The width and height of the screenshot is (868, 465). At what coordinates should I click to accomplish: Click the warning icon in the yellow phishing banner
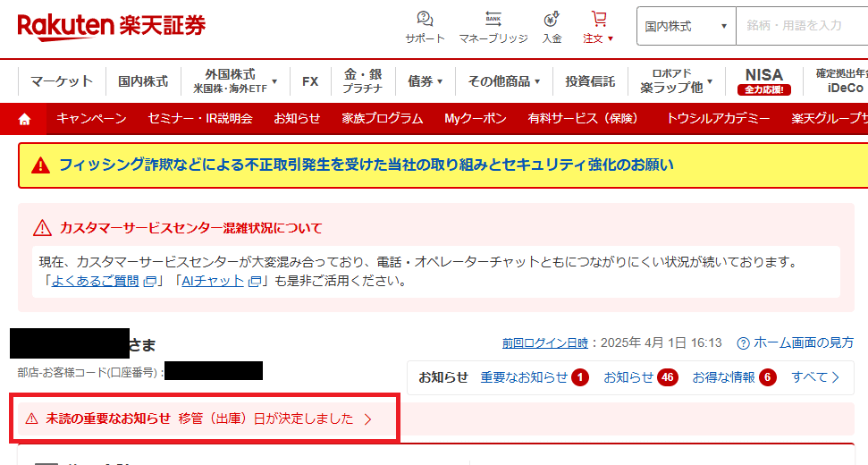[x=40, y=165]
